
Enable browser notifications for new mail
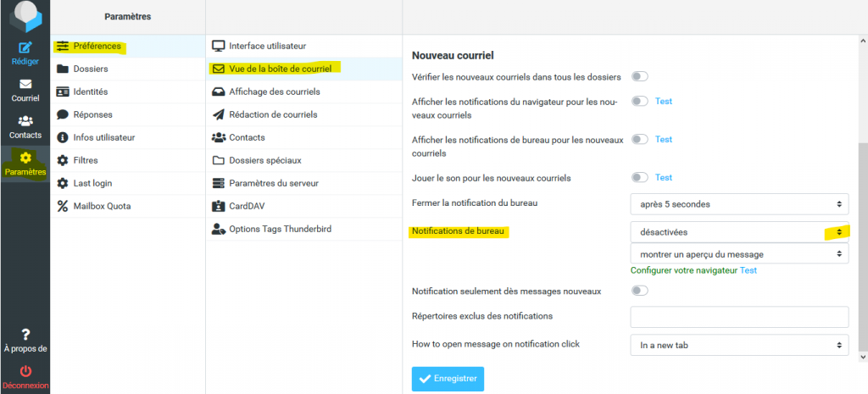pyautogui.click(x=639, y=102)
